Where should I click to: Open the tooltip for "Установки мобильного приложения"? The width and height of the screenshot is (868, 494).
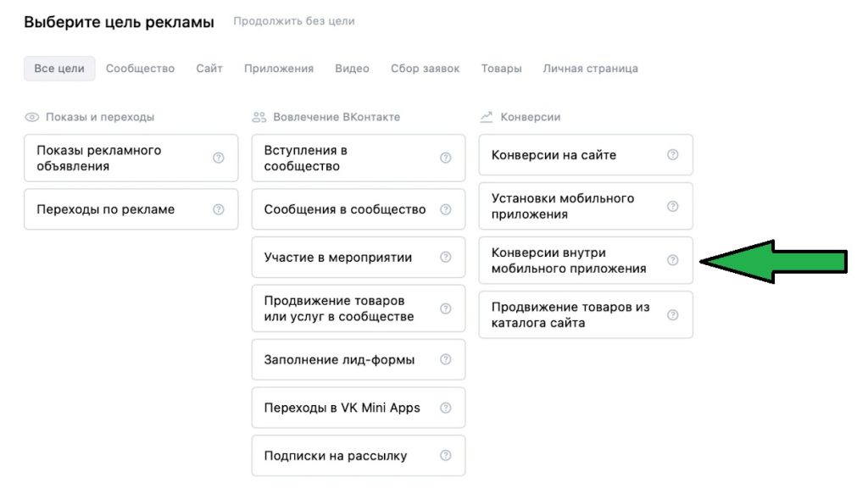pyautogui.click(x=672, y=205)
